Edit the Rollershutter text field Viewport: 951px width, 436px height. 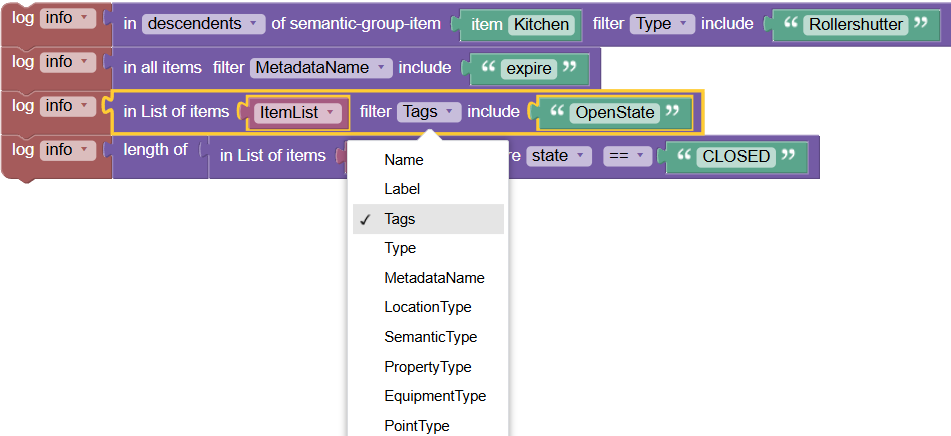(856, 24)
